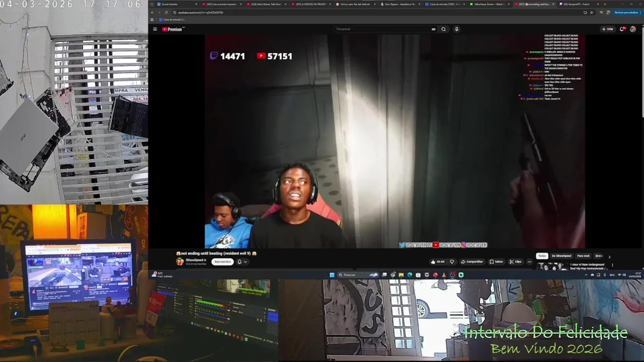644x362 pixels.
Task: Like the video showing 48 mil
Action: [x=438, y=261]
